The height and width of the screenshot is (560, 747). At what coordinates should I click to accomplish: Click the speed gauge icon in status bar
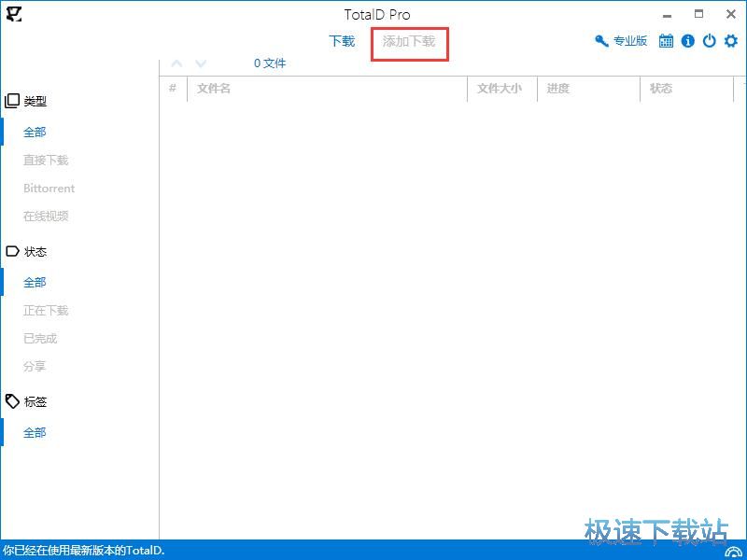click(x=733, y=552)
